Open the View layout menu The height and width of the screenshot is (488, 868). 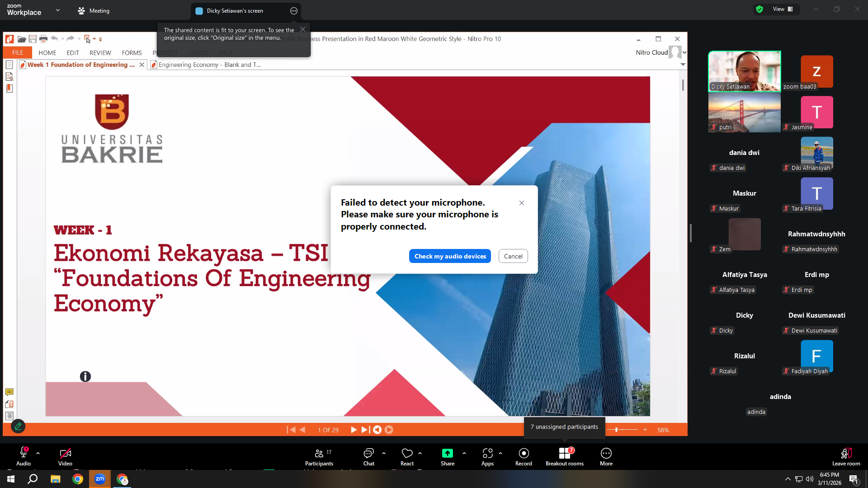(783, 9)
